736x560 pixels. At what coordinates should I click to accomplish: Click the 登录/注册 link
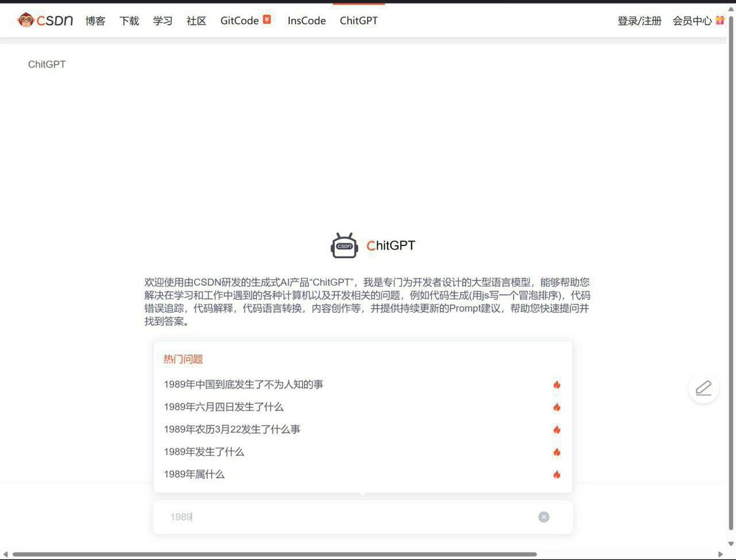tap(640, 21)
